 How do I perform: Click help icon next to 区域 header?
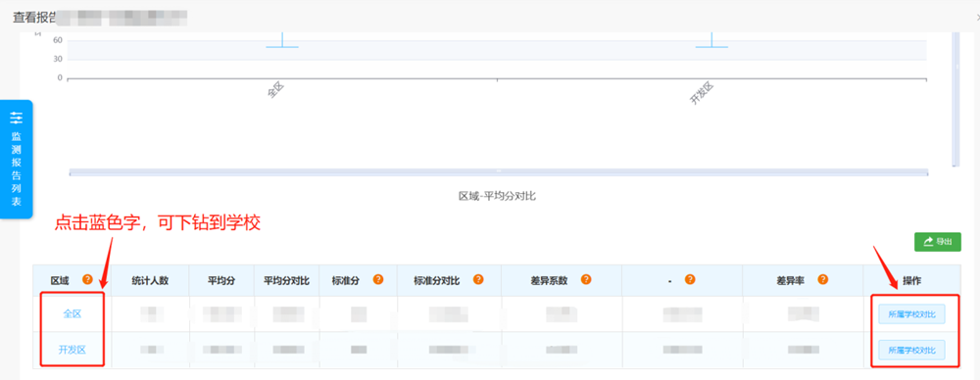[x=87, y=279]
